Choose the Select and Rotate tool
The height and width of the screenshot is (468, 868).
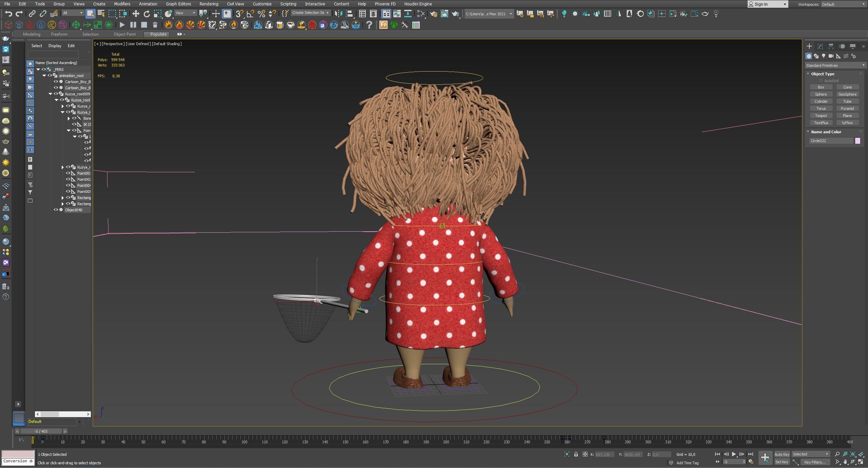point(146,14)
